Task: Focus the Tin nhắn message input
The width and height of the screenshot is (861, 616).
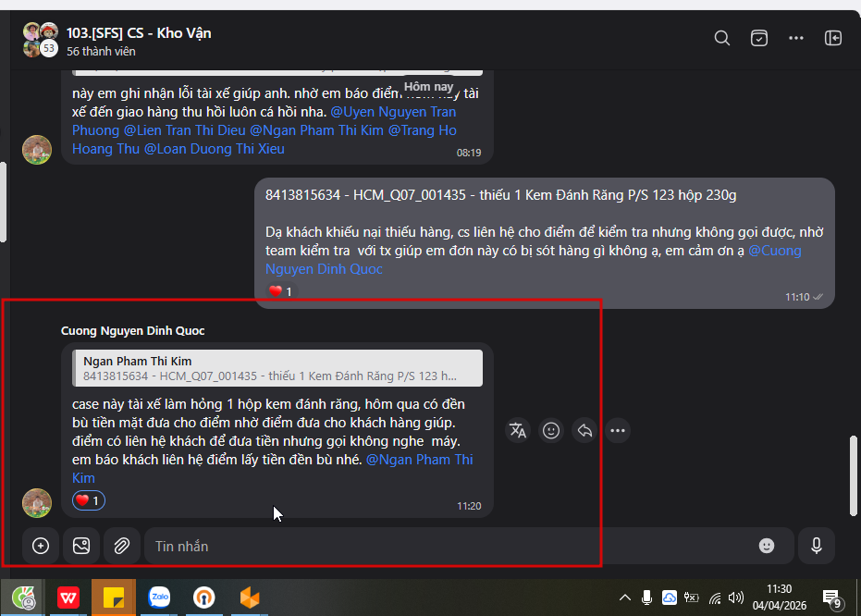Action: click(x=450, y=547)
